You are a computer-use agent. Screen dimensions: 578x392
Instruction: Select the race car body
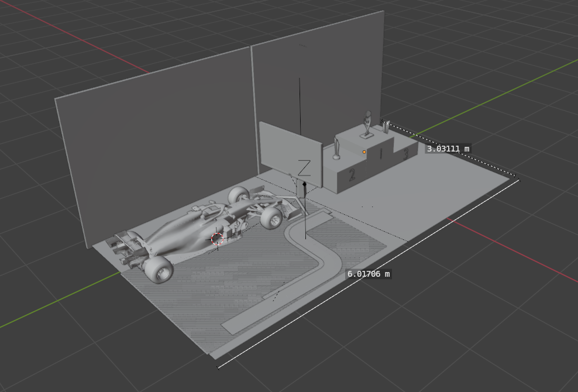click(x=187, y=228)
